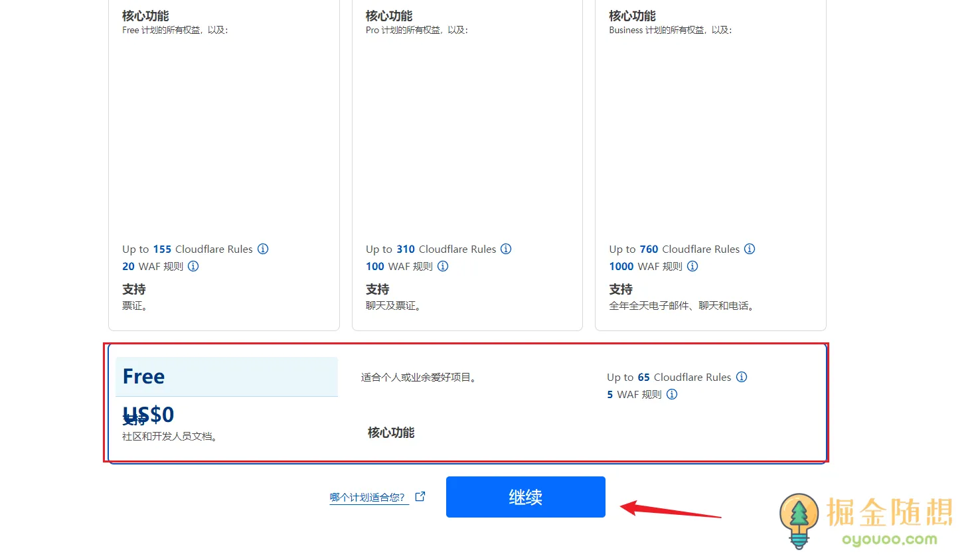
Task: Click 适合个人或业余爱好项目 description text
Action: [x=418, y=378]
